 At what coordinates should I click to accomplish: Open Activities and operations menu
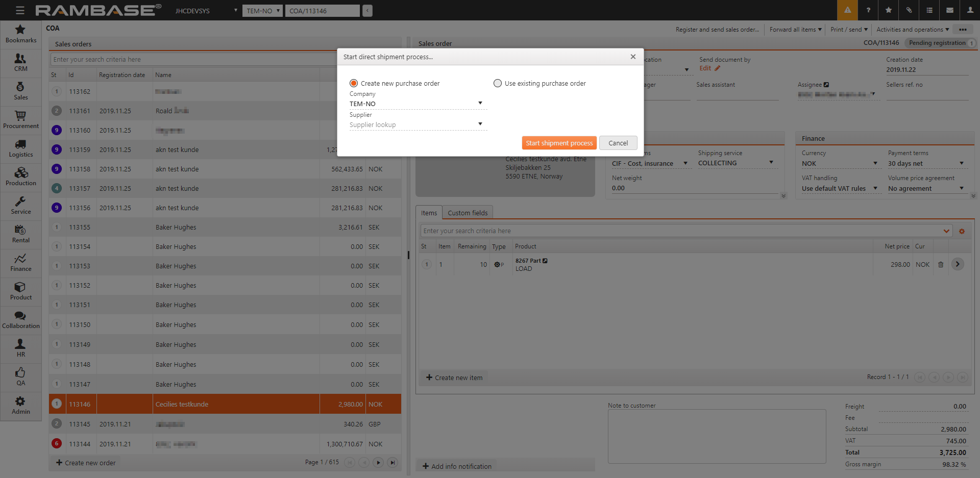tap(912, 30)
